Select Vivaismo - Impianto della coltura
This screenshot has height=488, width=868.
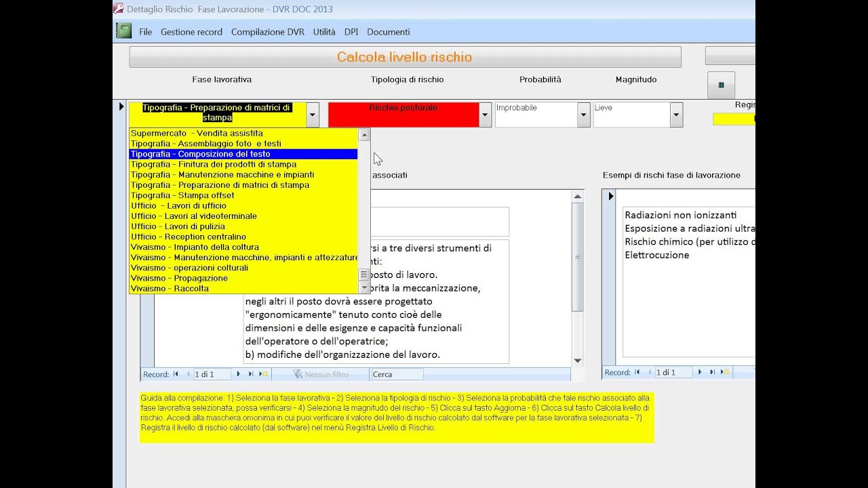pyautogui.click(x=243, y=247)
